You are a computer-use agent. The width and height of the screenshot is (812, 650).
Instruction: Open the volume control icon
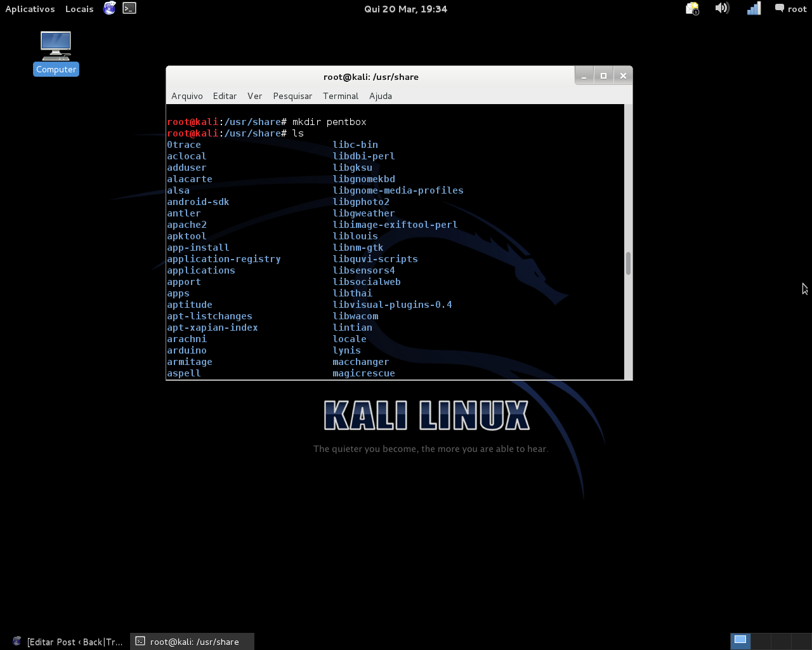pyautogui.click(x=722, y=8)
